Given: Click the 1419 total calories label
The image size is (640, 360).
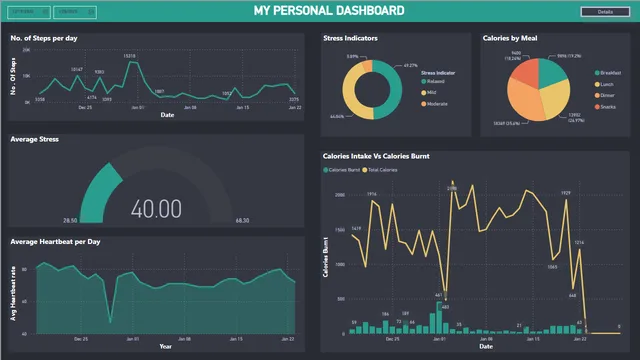Looking at the screenshot, I should [356, 229].
